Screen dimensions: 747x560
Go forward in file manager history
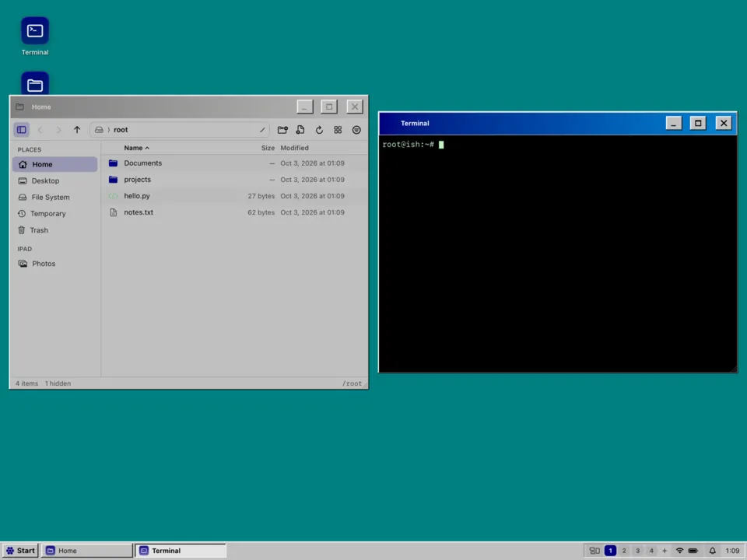[58, 130]
